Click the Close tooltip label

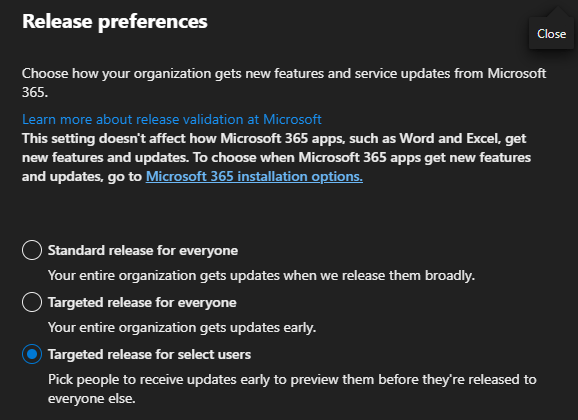551,34
